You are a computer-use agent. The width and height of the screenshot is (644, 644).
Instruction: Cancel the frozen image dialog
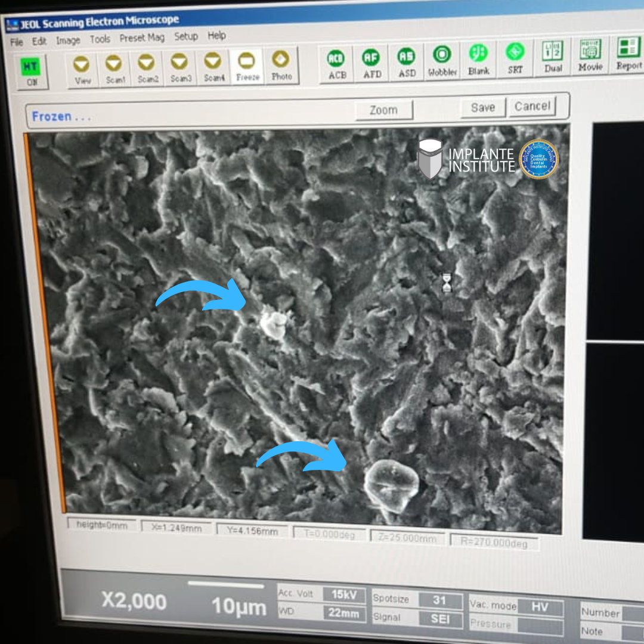point(532,106)
